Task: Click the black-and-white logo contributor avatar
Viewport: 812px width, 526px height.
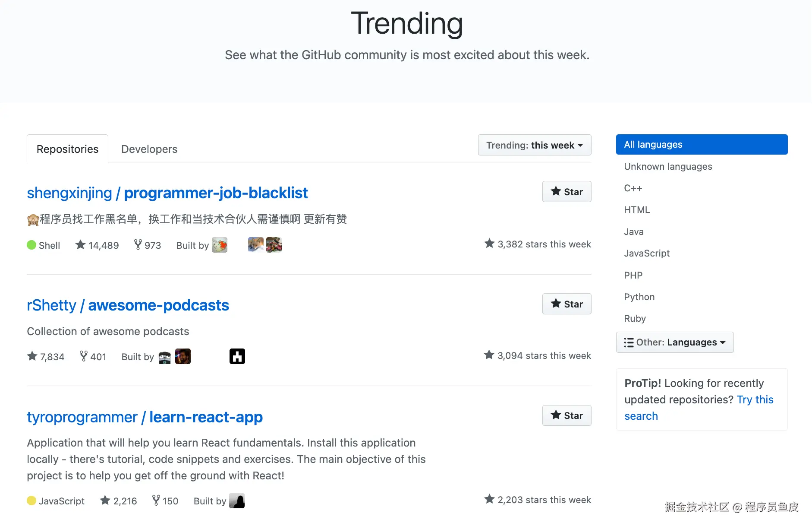Action: click(237, 357)
